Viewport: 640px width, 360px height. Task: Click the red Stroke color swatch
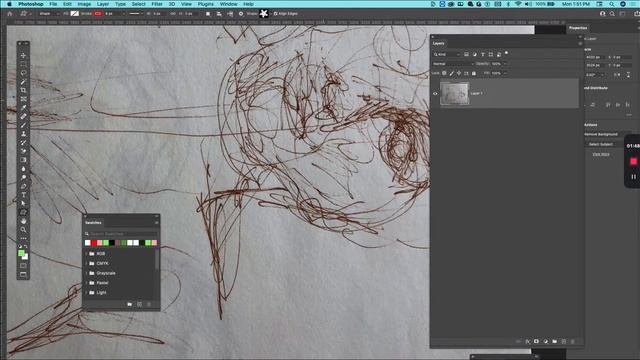pos(98,13)
